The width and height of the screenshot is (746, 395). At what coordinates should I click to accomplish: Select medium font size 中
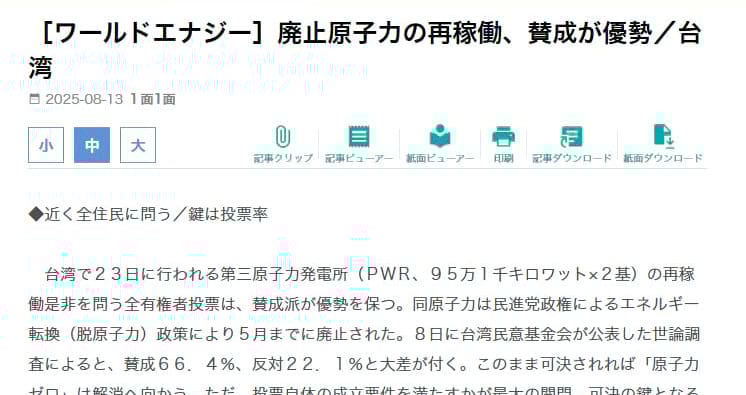coord(92,145)
